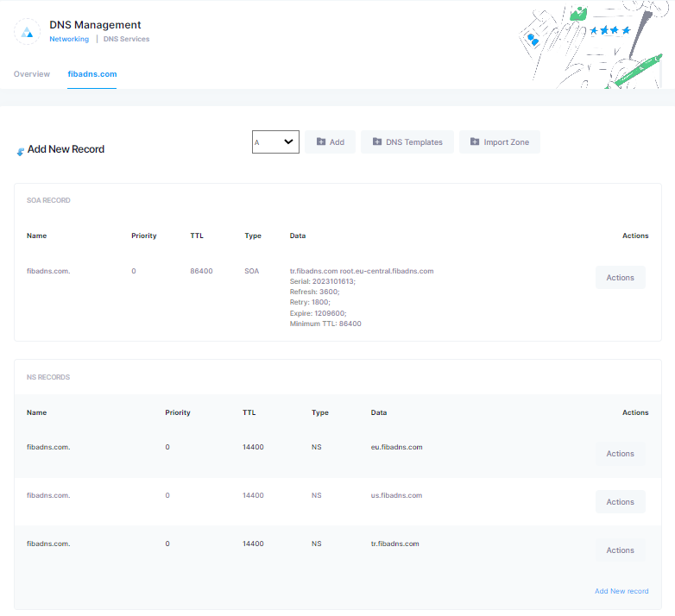Image resolution: width=675 pixels, height=616 pixels.
Task: Click the Minimum TTL: 86400 line
Action: pos(325,324)
